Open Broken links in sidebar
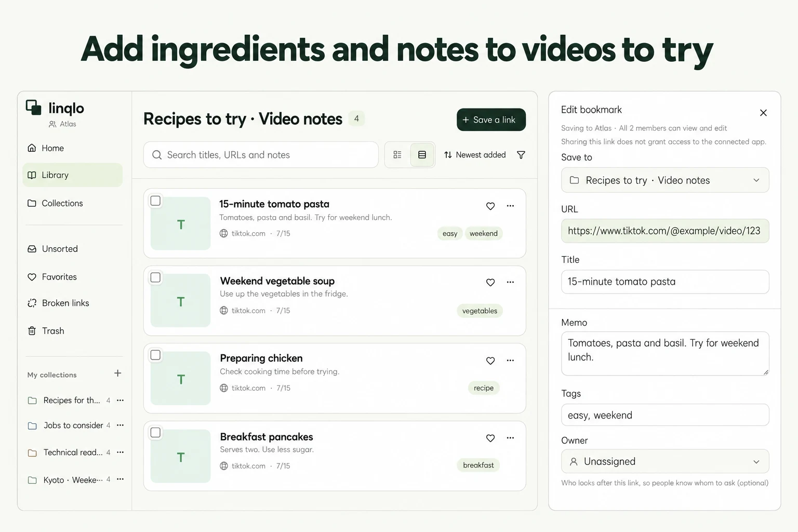798x532 pixels. 73,303
